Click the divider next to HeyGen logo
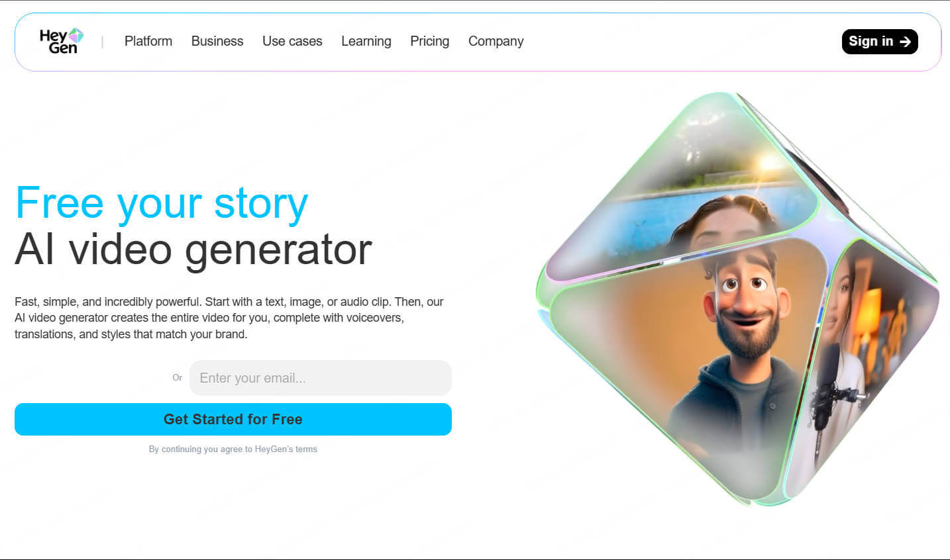Screen dimensions: 950x560 click(102, 42)
